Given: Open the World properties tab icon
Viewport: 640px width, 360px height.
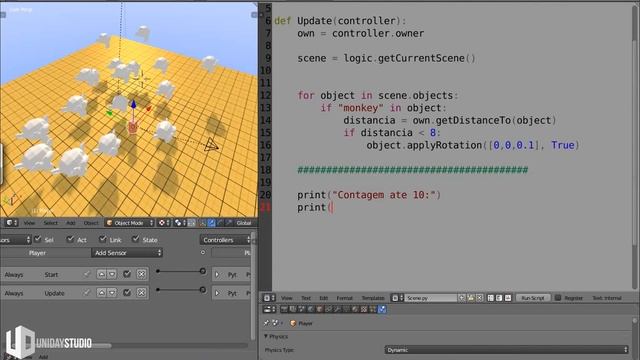Looking at the screenshot, I should [x=311, y=309].
